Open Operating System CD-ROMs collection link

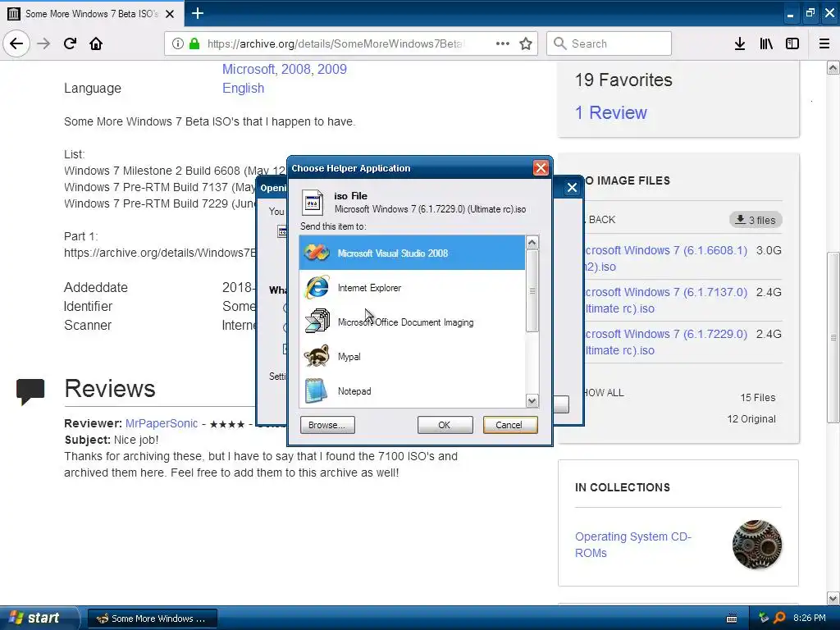point(632,545)
